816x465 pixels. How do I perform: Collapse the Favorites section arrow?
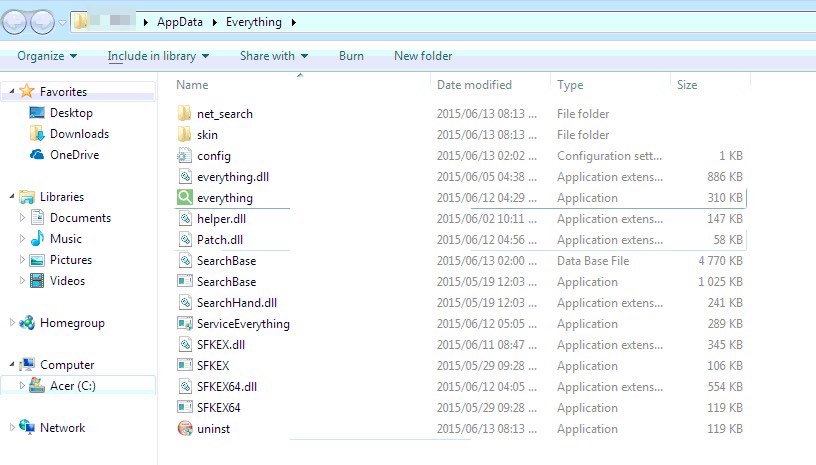click(x=12, y=92)
